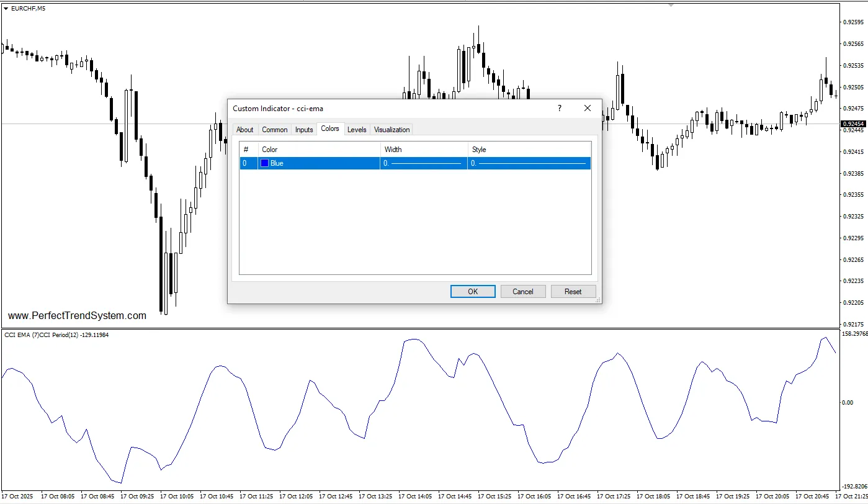
Task: Click the Cancel button
Action: click(522, 292)
